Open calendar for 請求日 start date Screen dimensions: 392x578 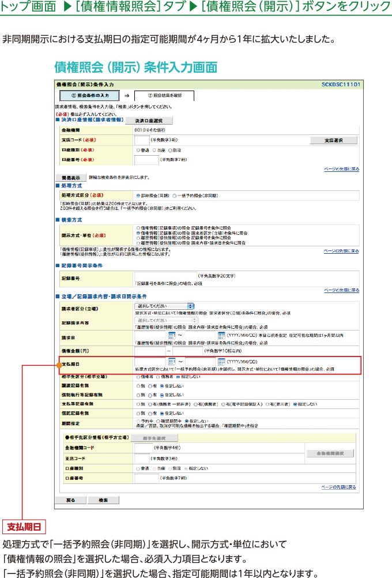click(172, 336)
